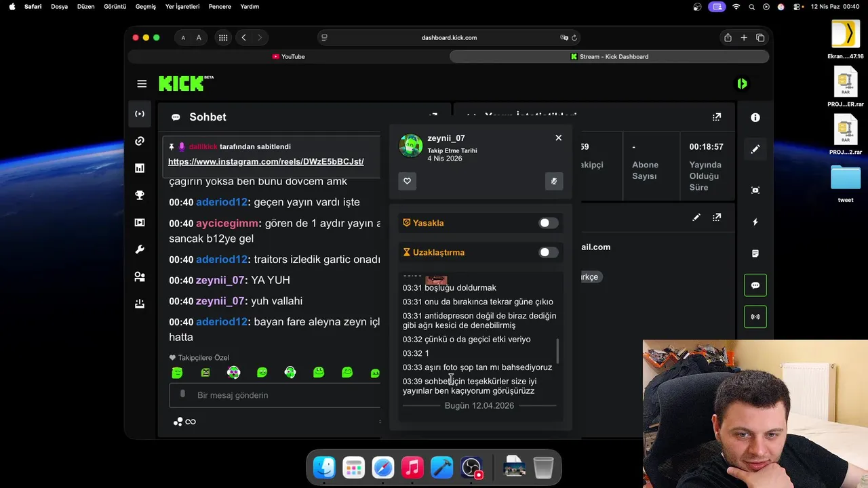Click the lightning bolt icon in right sidebar
This screenshot has height=488, width=868.
pos(755,222)
